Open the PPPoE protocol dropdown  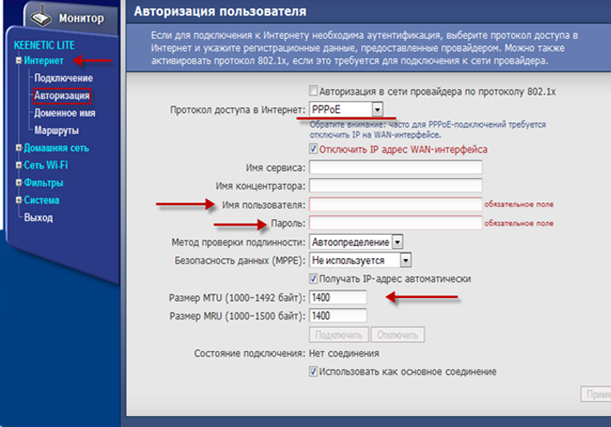coord(376,108)
